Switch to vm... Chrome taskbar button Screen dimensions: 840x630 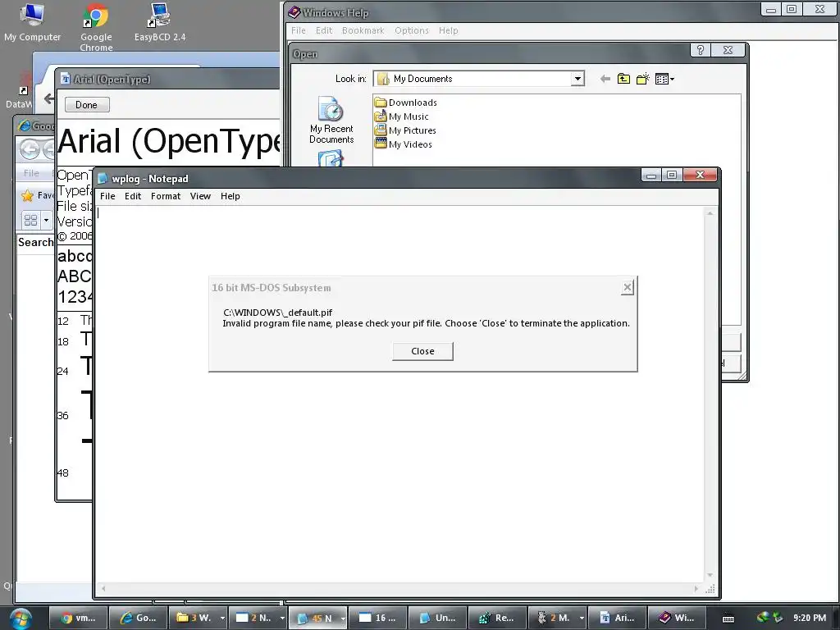[x=79, y=618]
